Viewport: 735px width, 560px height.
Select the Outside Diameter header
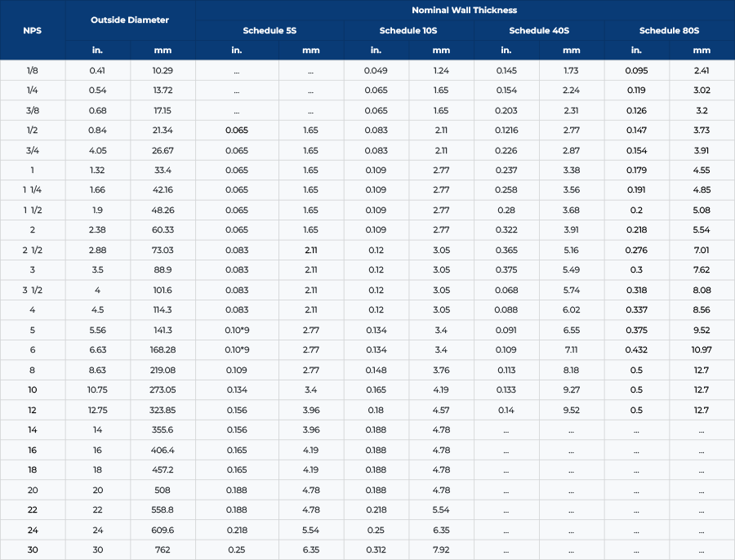[129, 20]
